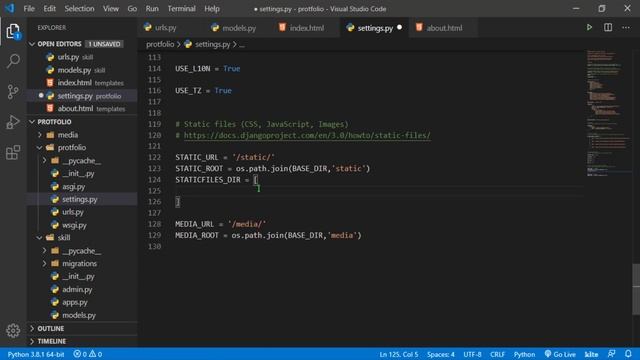The width and height of the screenshot is (640, 360).
Task: Open apps.py in skill folder
Action: (75, 302)
